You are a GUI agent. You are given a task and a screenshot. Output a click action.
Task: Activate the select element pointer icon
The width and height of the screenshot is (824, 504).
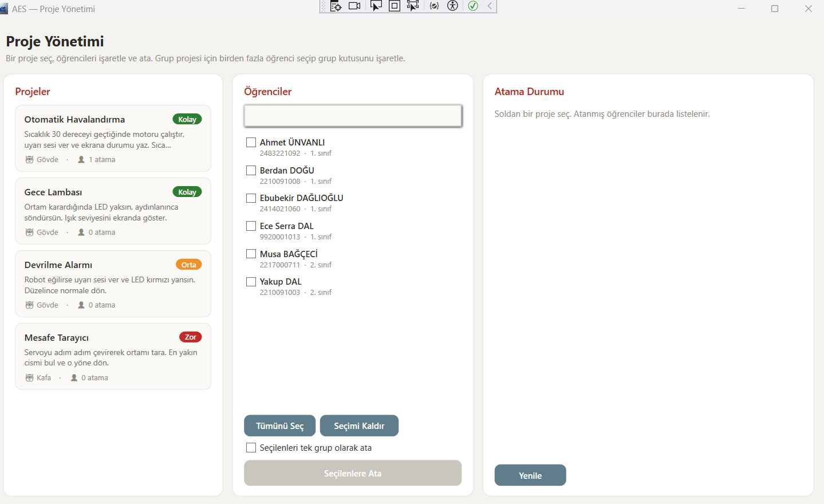(x=376, y=6)
